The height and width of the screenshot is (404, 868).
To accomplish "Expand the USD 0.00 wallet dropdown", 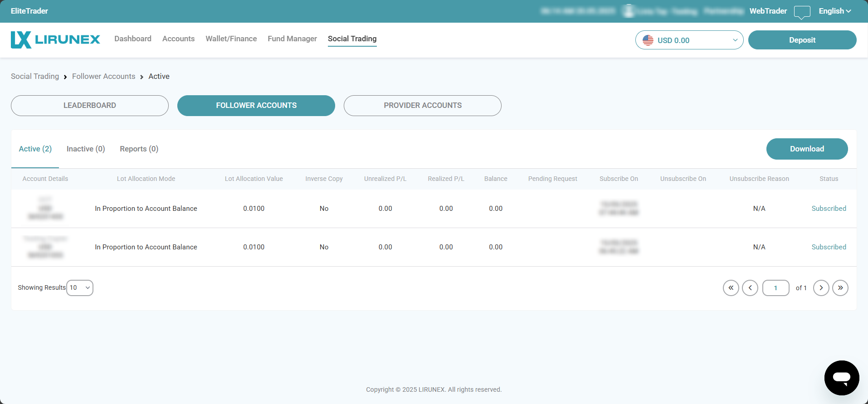I will tap(735, 40).
